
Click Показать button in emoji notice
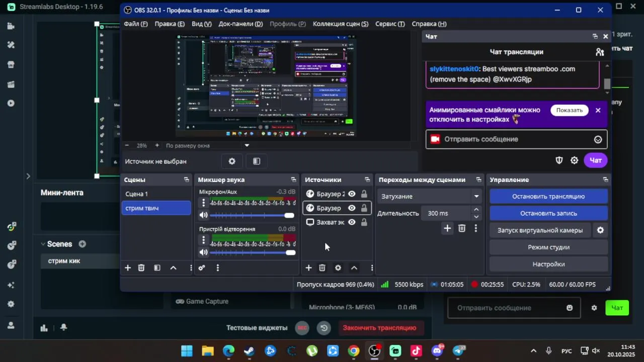pyautogui.click(x=570, y=110)
